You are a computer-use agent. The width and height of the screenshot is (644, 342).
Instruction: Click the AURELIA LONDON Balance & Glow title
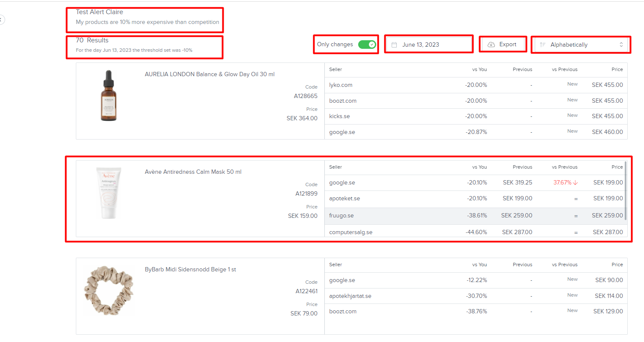pos(210,74)
